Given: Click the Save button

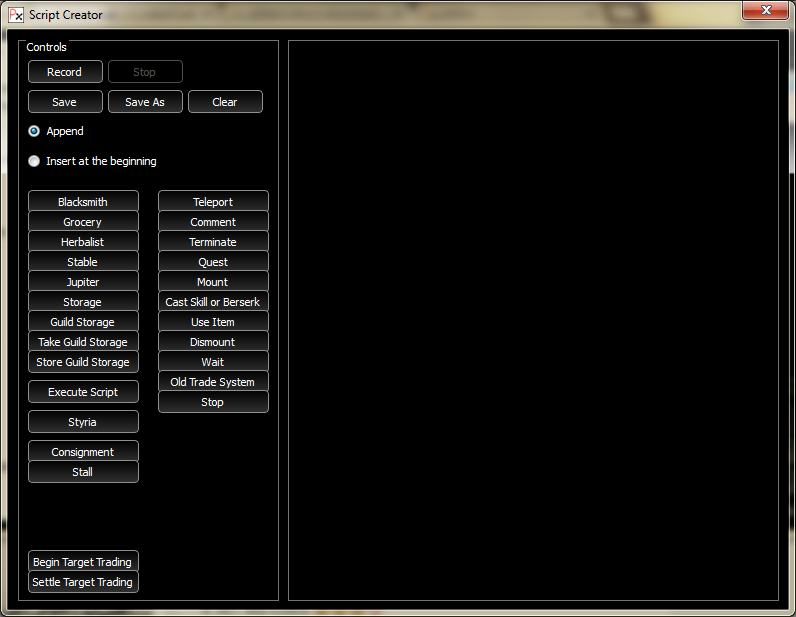Looking at the screenshot, I should [x=65, y=102].
